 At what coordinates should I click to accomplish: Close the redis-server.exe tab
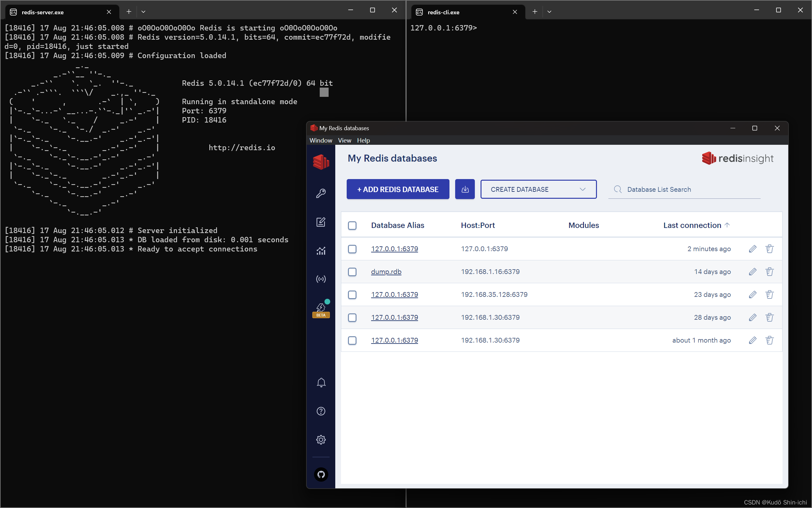109,12
